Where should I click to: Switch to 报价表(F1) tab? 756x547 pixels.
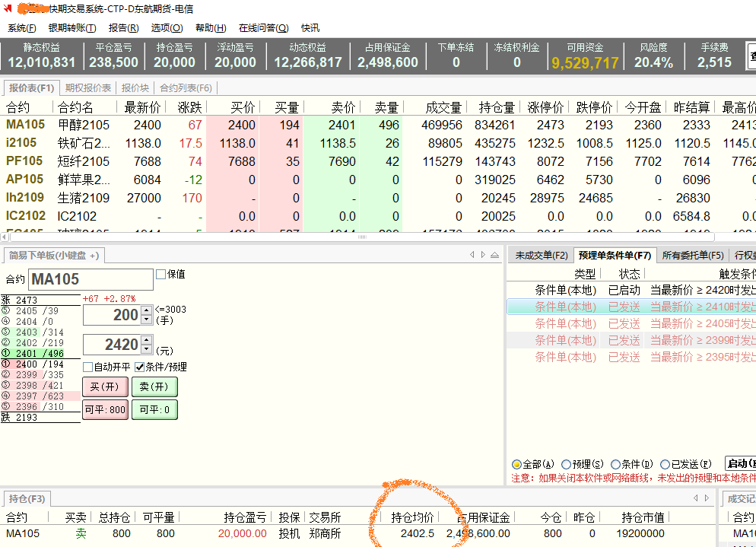(x=31, y=87)
